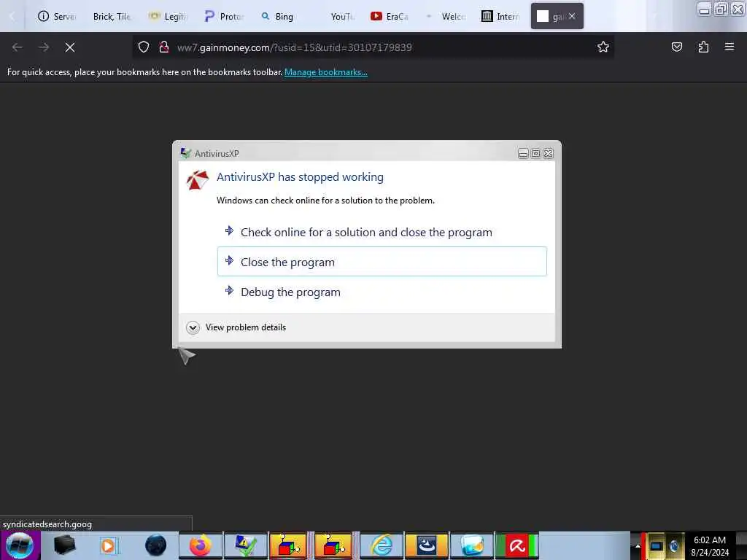Switch to the Server tab
Image resolution: width=747 pixels, height=560 pixels.
(x=56, y=17)
